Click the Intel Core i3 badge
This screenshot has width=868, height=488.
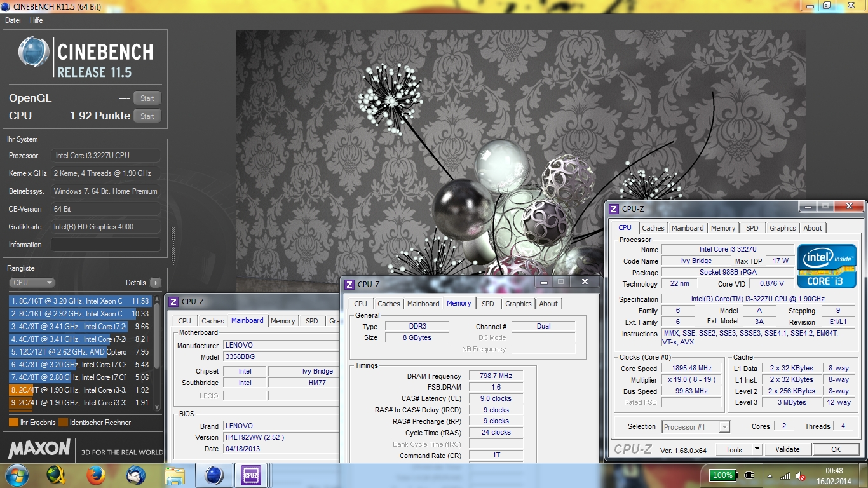click(827, 266)
